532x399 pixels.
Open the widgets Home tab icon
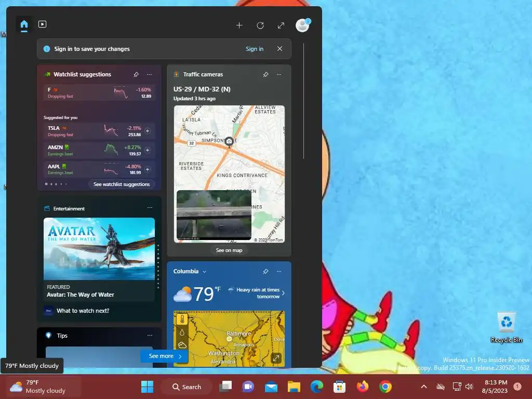(24, 24)
